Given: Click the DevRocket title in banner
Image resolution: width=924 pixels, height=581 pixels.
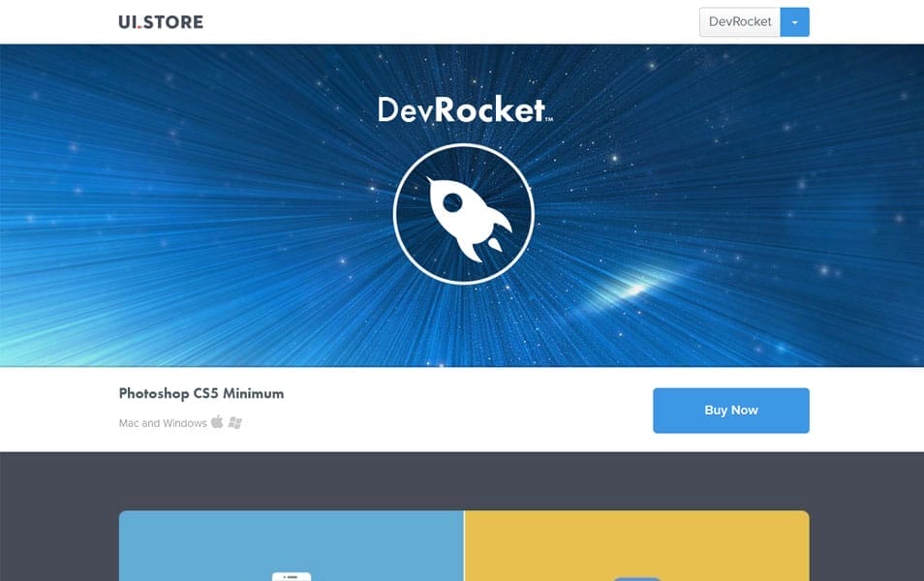Looking at the screenshot, I should click(x=465, y=109).
